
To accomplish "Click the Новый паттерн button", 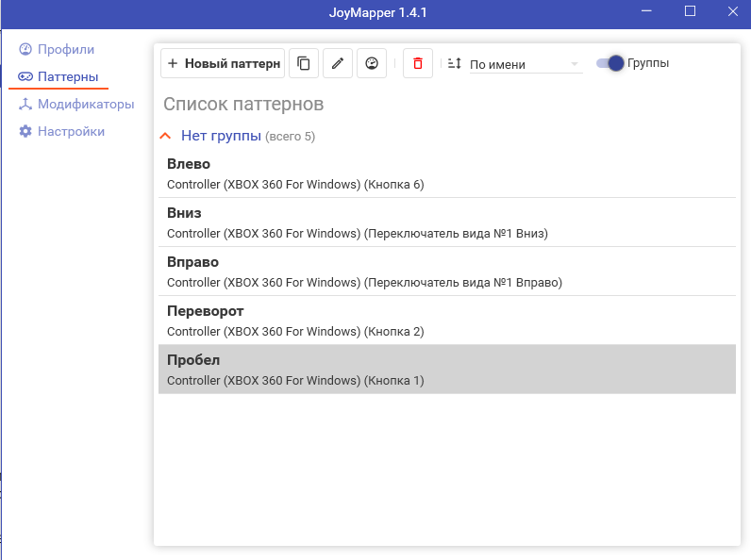I will point(223,63).
